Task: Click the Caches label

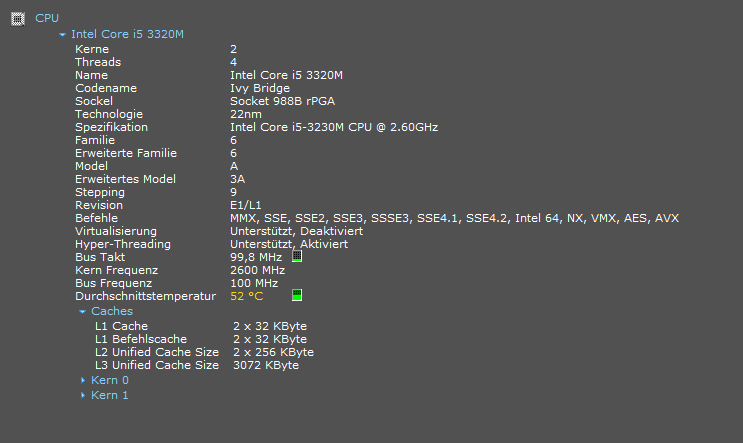Action: (112, 311)
